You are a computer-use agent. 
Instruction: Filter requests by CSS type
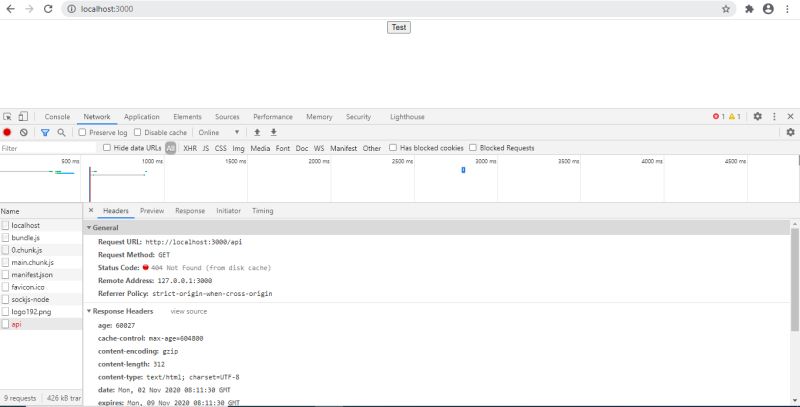(x=220, y=148)
